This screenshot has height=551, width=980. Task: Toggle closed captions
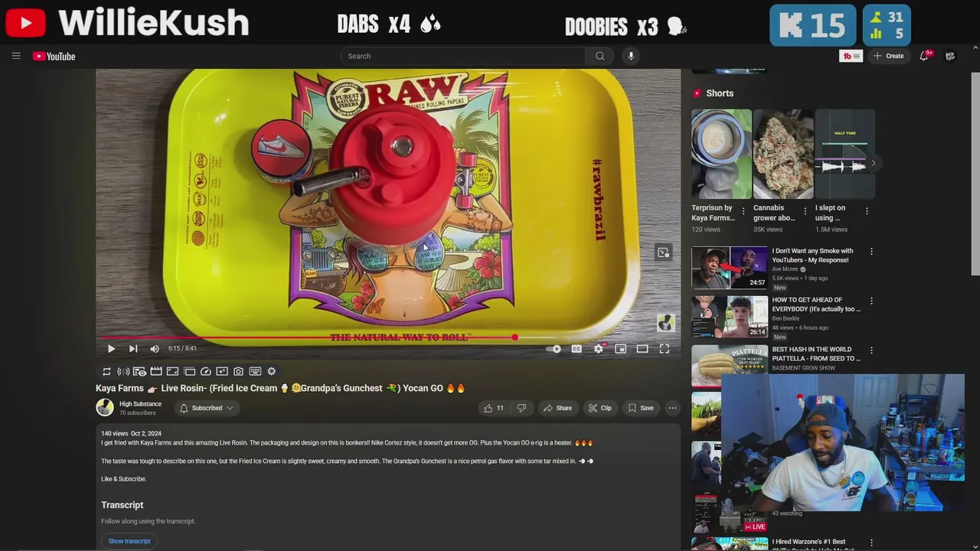[x=577, y=348]
